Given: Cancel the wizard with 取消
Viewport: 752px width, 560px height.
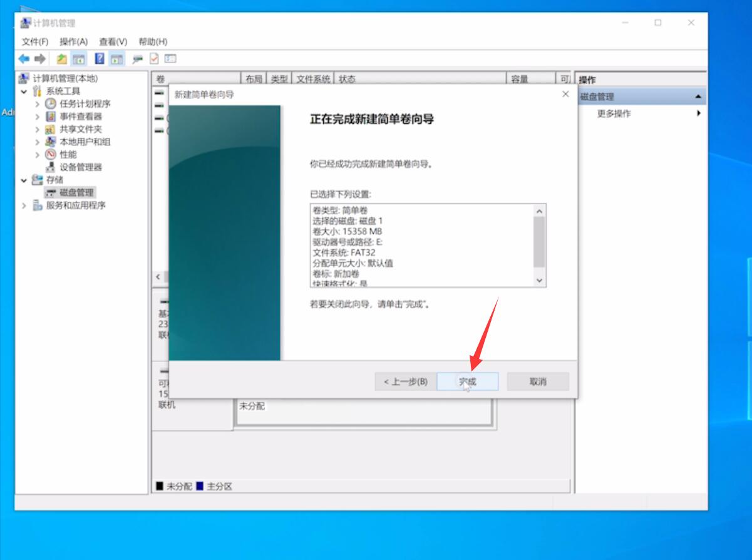Looking at the screenshot, I should pos(538,381).
